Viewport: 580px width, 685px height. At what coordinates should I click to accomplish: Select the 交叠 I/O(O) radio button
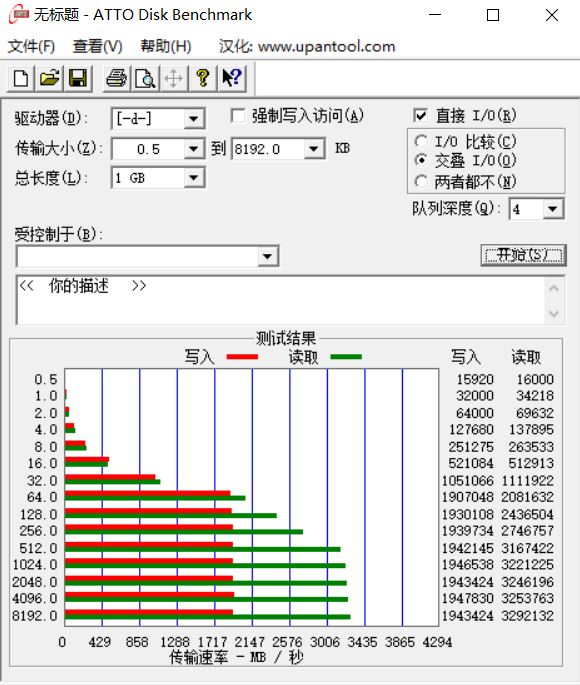[421, 160]
